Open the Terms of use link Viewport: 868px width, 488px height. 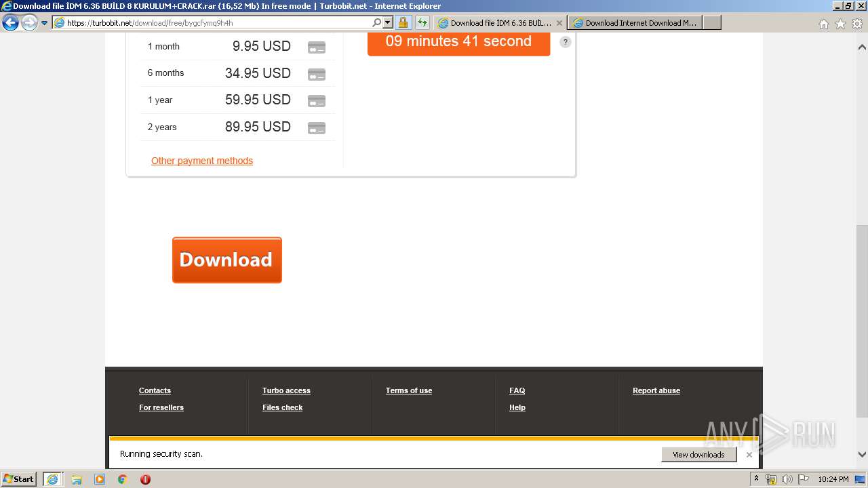tap(409, 390)
